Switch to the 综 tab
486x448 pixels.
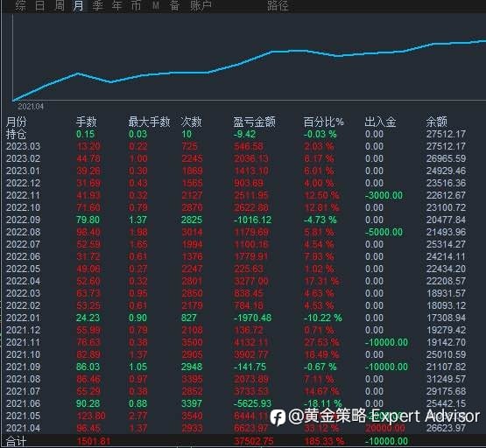pyautogui.click(x=20, y=5)
